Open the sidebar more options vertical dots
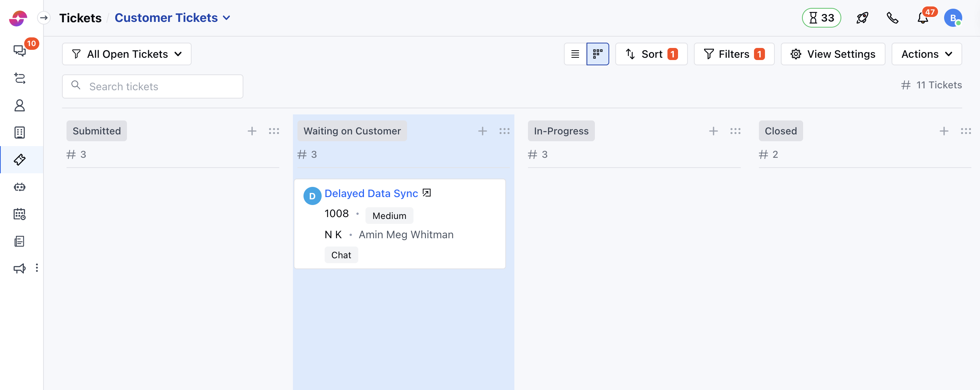Viewport: 980px width, 390px height. coord(37,268)
